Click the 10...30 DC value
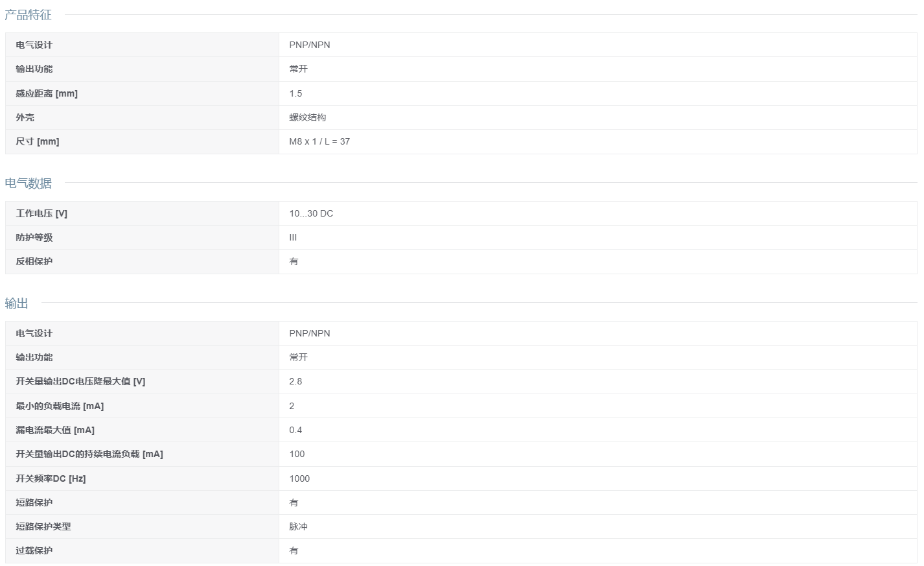The width and height of the screenshot is (924, 566). coord(311,213)
